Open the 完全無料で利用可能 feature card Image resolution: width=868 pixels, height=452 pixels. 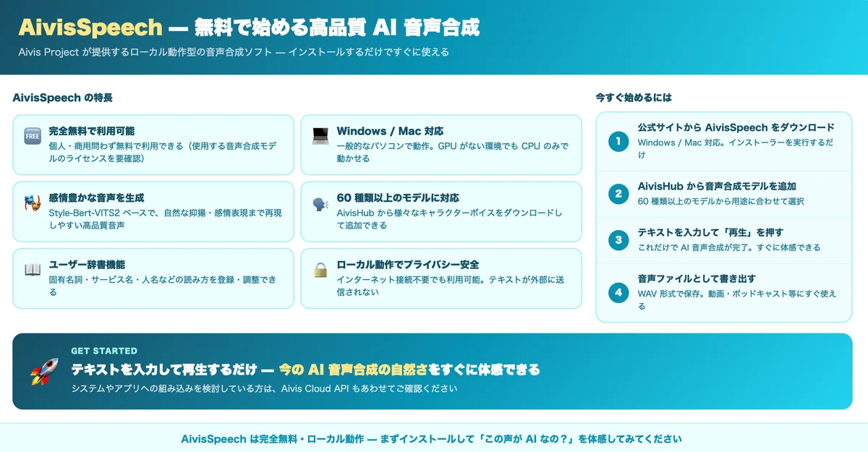(x=153, y=145)
